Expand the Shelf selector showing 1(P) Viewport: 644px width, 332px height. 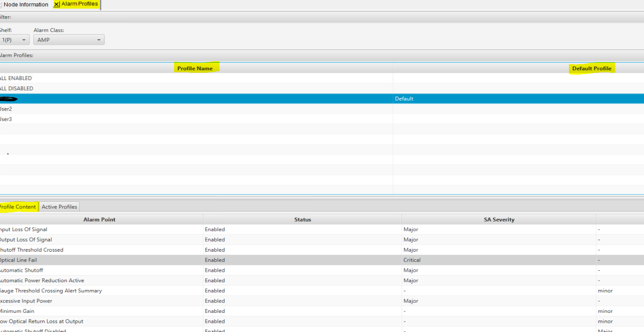click(15, 40)
